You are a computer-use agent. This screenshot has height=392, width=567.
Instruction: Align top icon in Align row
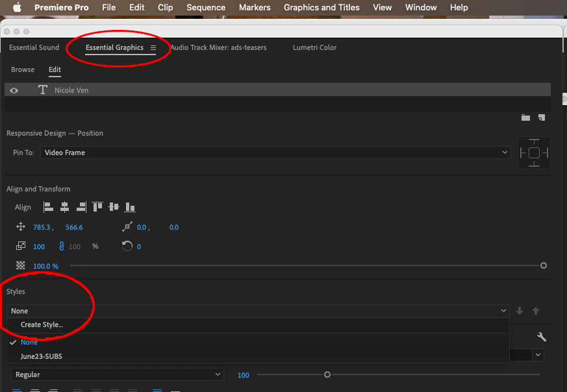[97, 207]
